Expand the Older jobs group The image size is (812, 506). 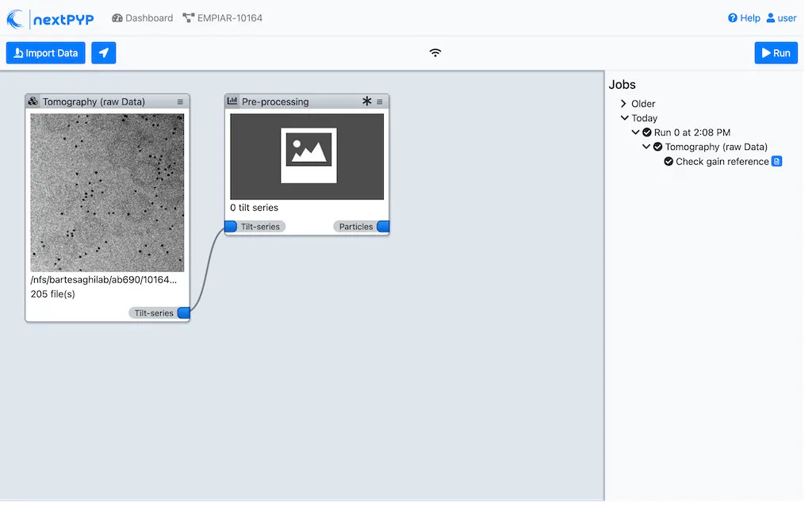[623, 103]
